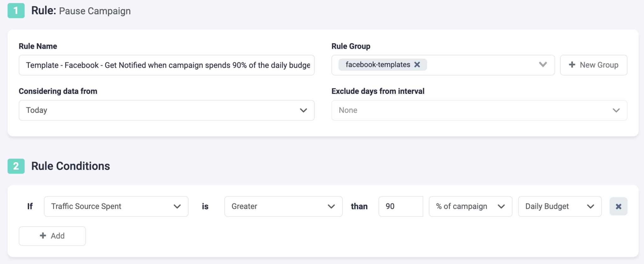This screenshot has height=264, width=644.
Task: Open the Considering data from dropdown
Action: coord(166,110)
